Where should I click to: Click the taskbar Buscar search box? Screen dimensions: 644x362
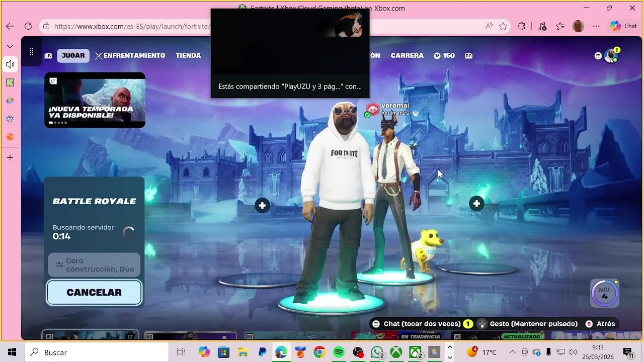[97, 352]
